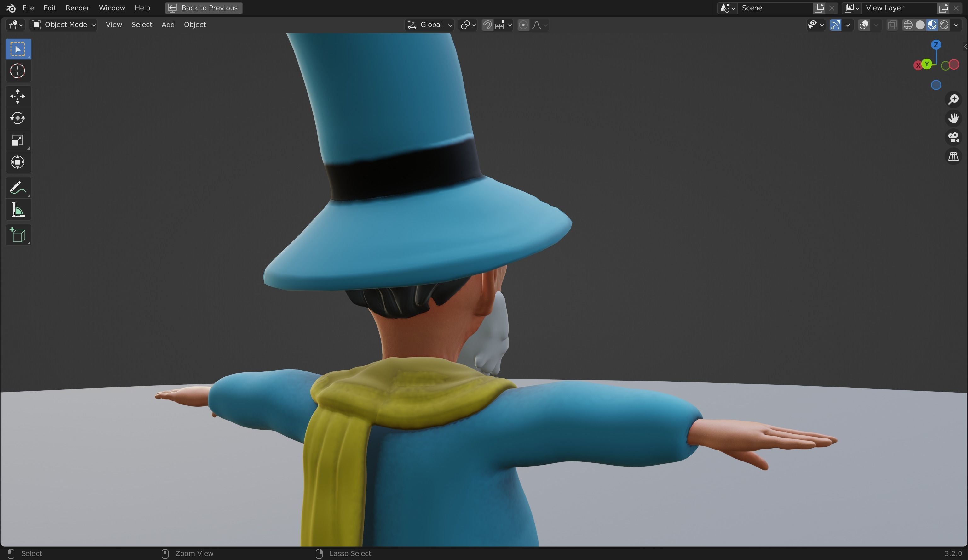Select the Measure tool
Screen dimensions: 968x560
click(x=18, y=210)
